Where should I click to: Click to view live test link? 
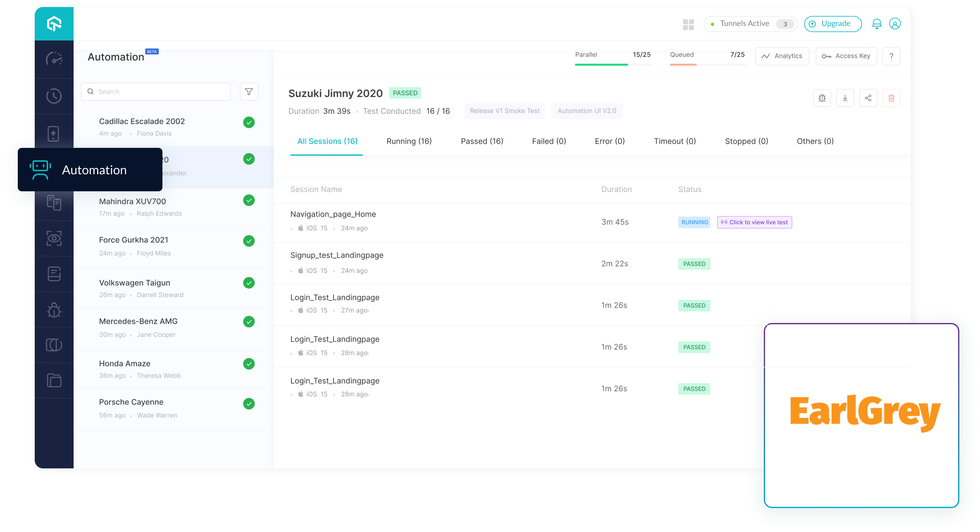coord(754,222)
